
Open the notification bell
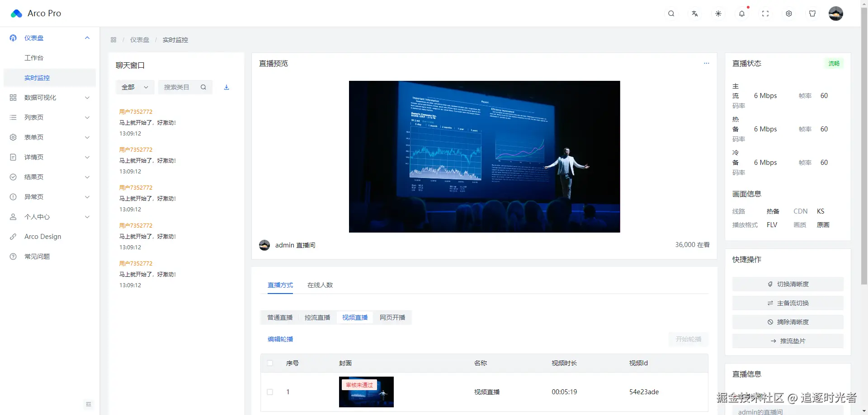(742, 14)
